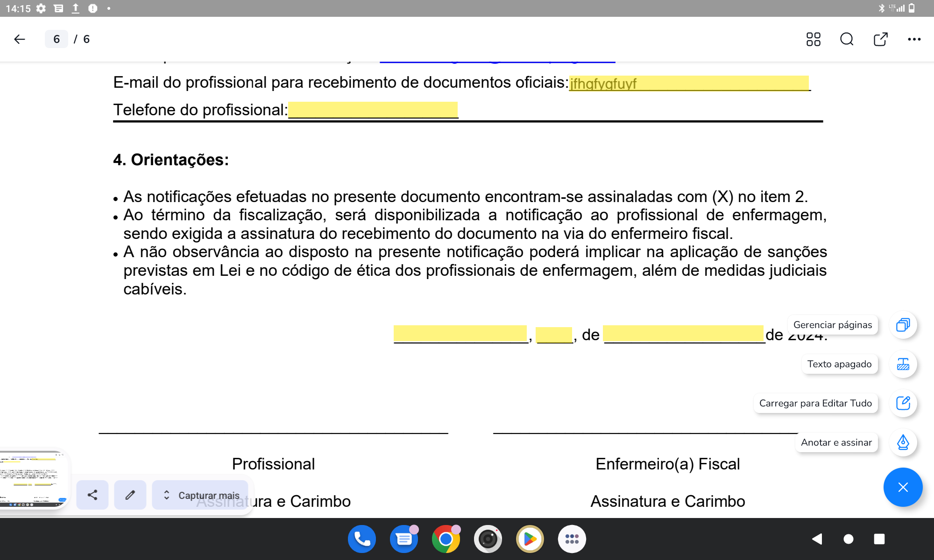Viewport: 934px width, 560px height.
Task: Tap the Android home navigation button
Action: pyautogui.click(x=849, y=539)
